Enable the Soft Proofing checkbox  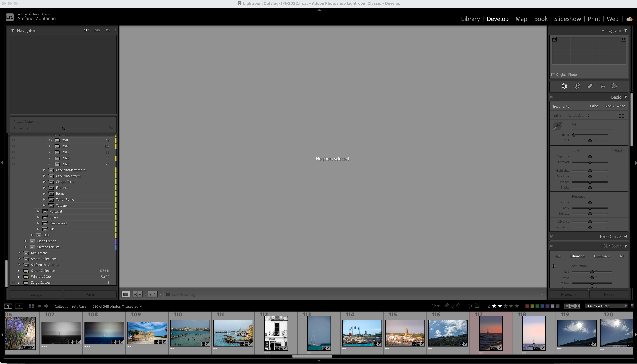(168, 294)
